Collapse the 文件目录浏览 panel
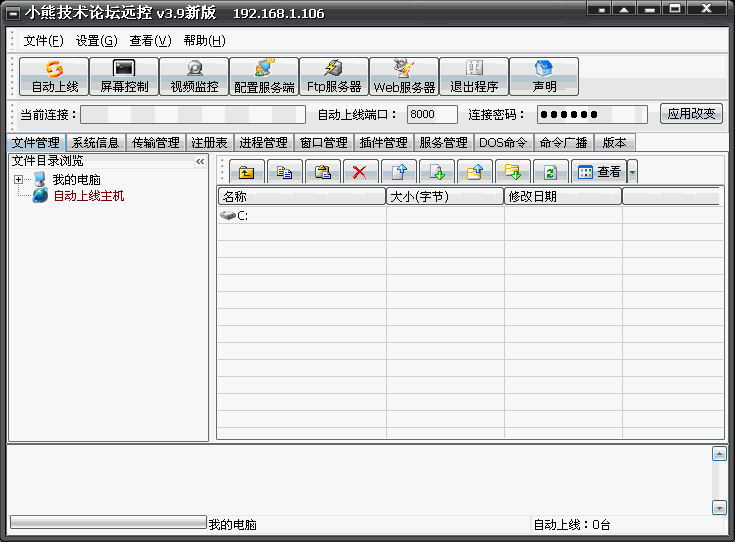This screenshot has height=542, width=735. click(x=200, y=161)
